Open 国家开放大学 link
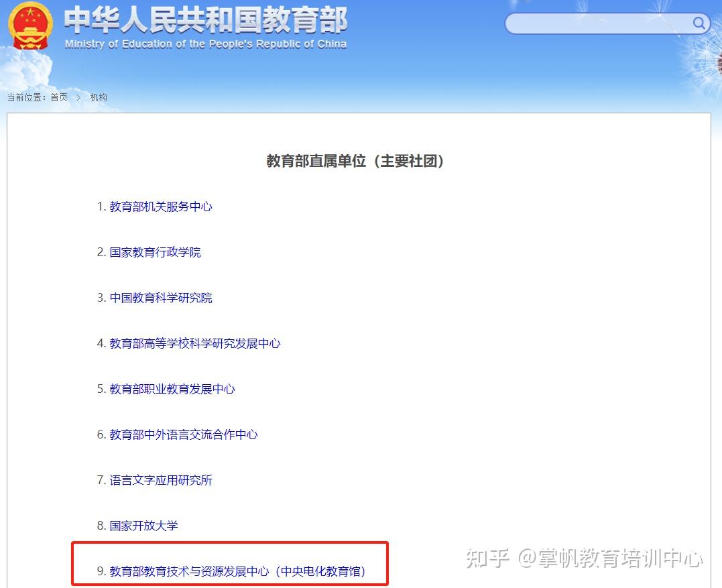The width and height of the screenshot is (722, 588). click(x=143, y=526)
